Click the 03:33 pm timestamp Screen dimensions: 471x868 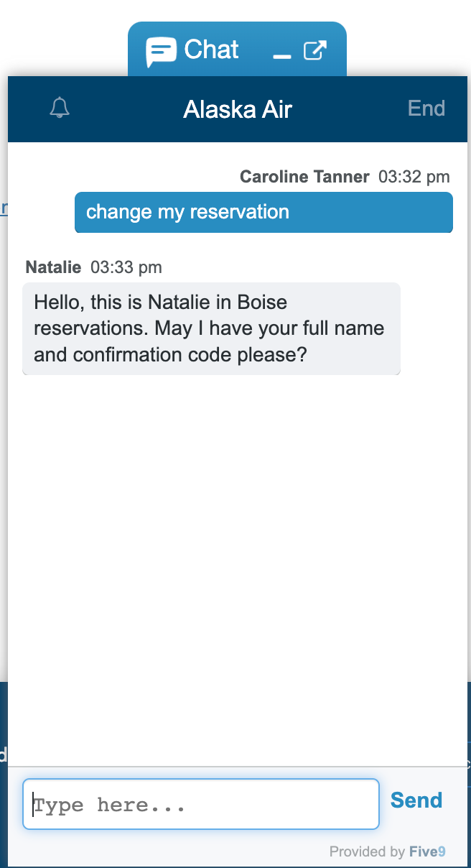point(126,268)
